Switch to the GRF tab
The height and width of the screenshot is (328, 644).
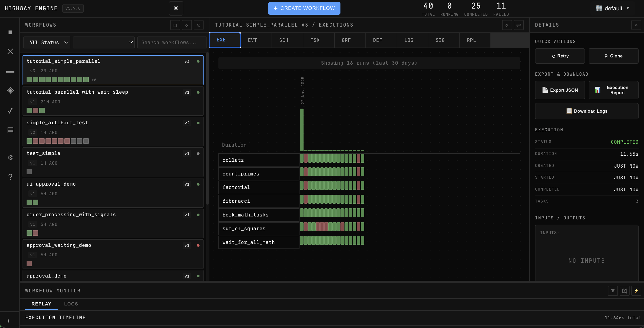click(x=346, y=40)
